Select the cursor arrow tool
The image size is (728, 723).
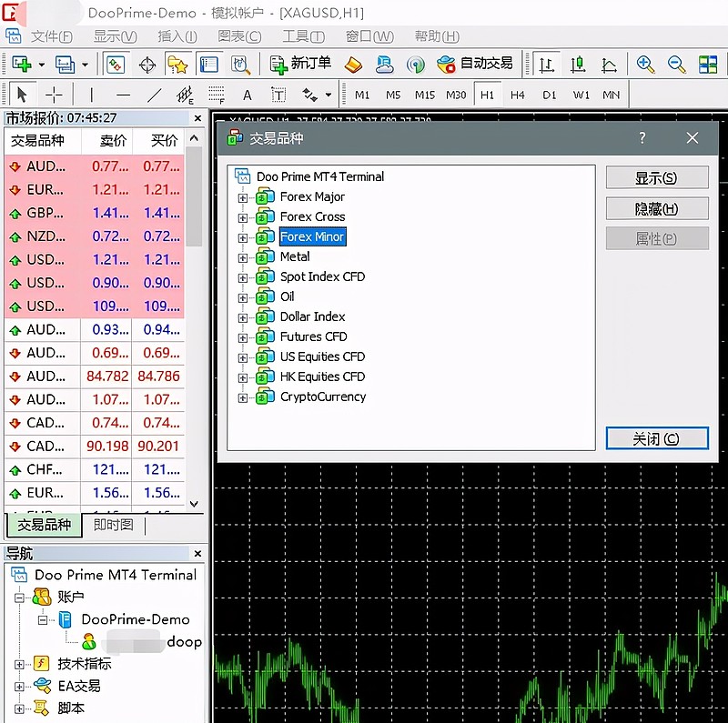point(21,95)
